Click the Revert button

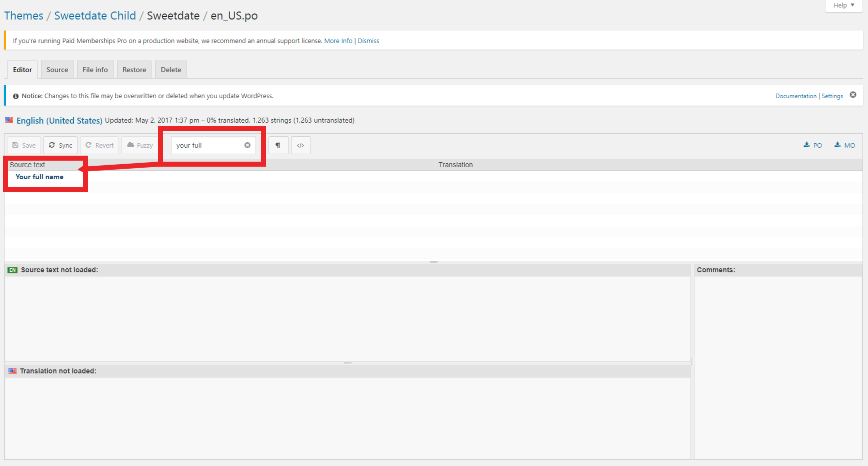pos(99,145)
